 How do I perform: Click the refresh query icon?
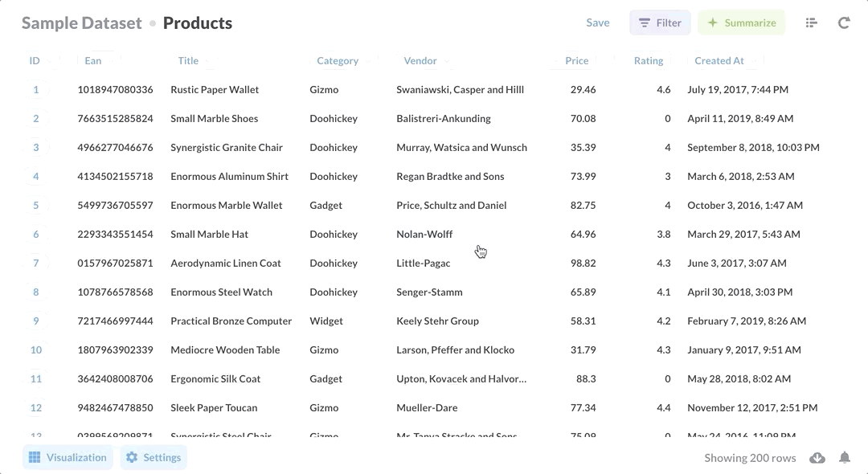[844, 23]
